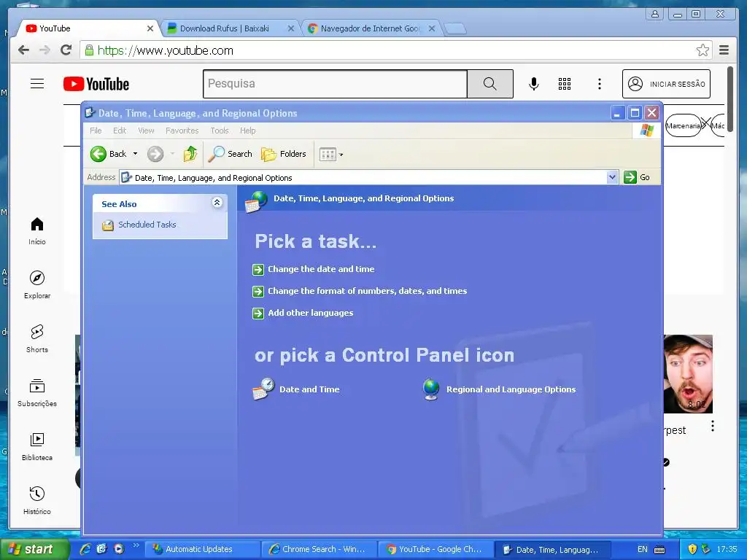
Task: Open Search in the Control Panel toolbar
Action: 230,154
